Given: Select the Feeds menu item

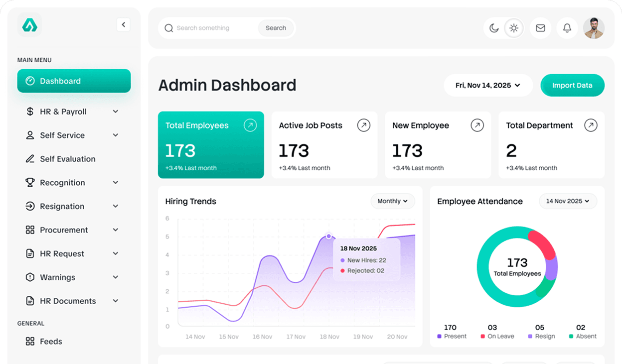Looking at the screenshot, I should [51, 341].
